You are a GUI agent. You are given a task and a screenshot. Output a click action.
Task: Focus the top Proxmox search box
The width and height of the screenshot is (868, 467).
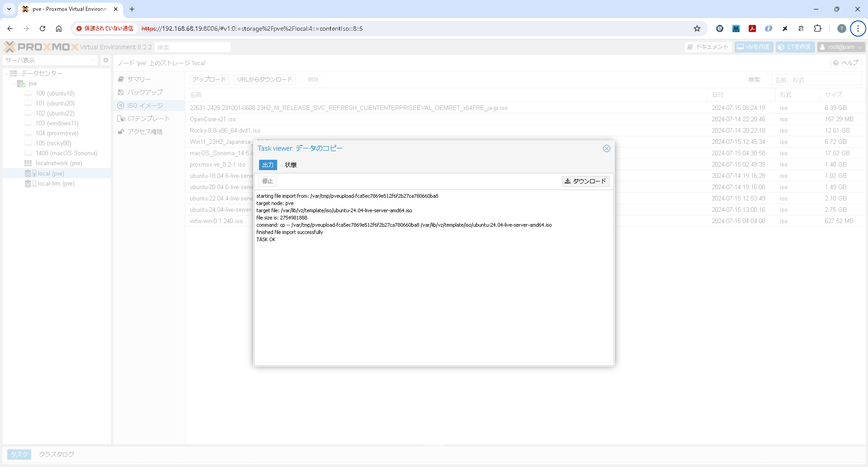(193, 47)
